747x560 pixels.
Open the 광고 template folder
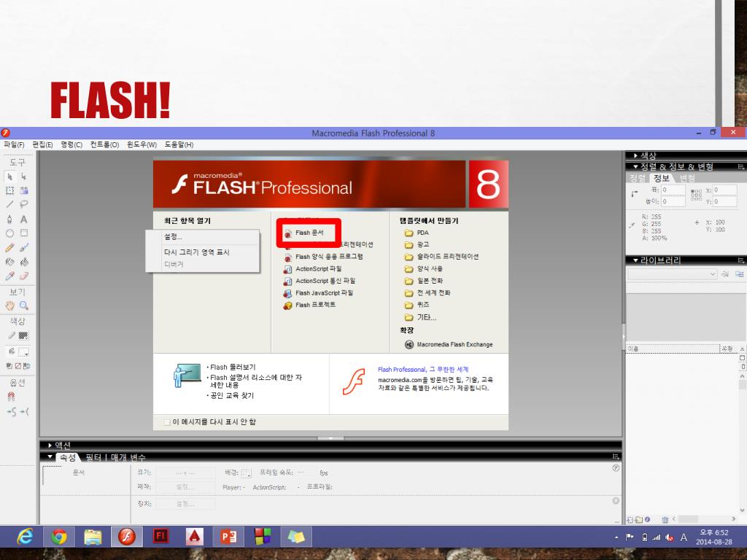(x=417, y=244)
